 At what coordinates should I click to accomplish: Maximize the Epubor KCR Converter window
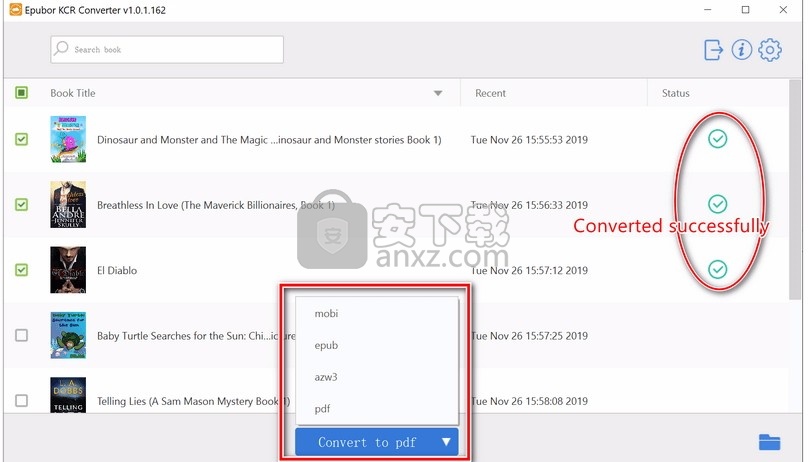(x=745, y=10)
